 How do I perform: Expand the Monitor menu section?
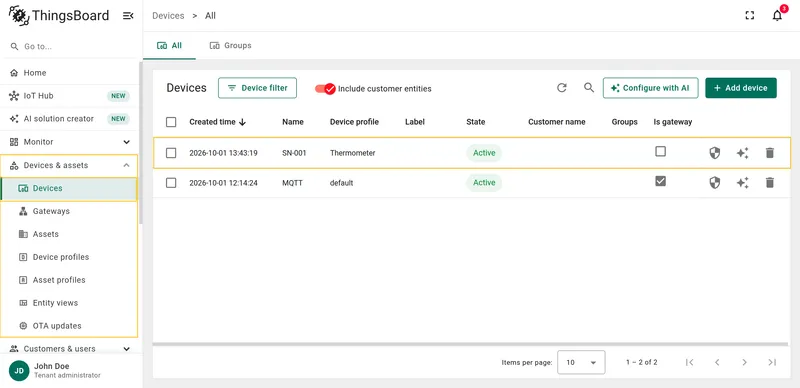pos(69,142)
